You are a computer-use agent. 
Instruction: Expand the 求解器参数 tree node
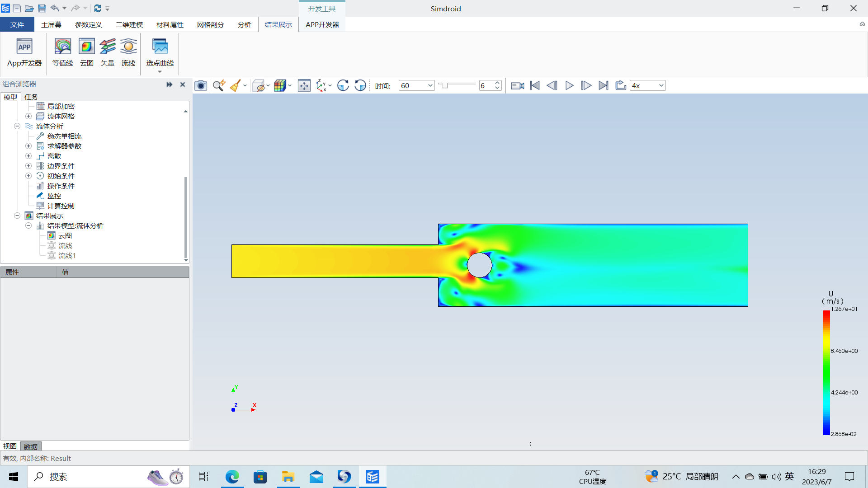[x=28, y=146]
